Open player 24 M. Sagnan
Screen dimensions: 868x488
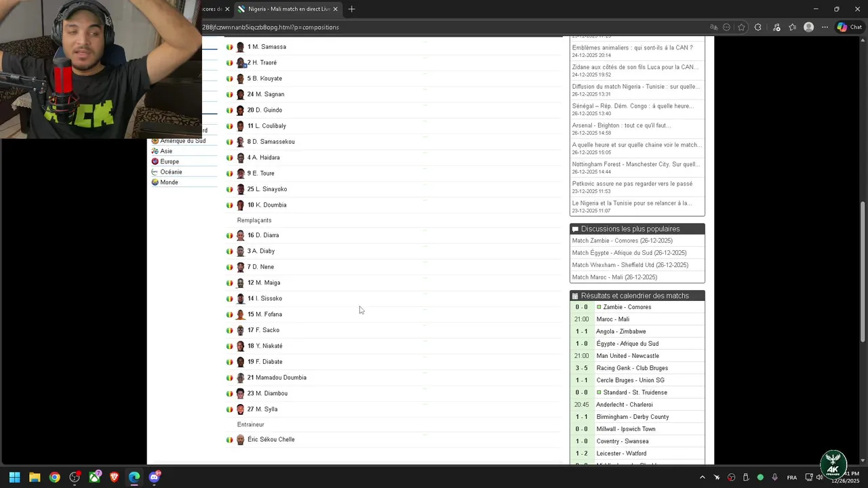[266, 94]
